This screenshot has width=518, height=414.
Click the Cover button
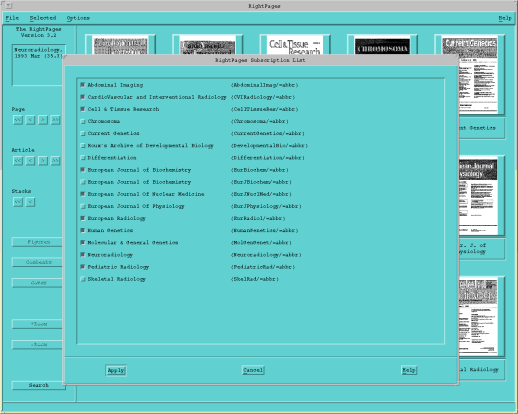(x=37, y=283)
